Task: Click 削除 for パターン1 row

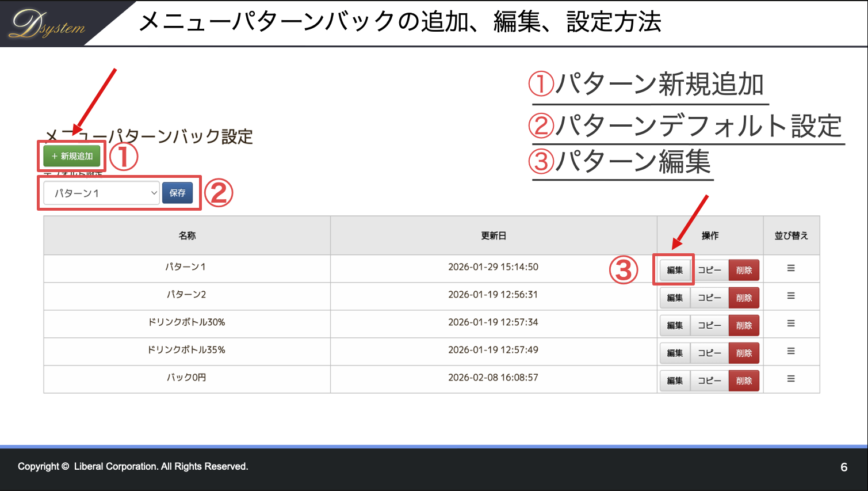Action: (744, 270)
